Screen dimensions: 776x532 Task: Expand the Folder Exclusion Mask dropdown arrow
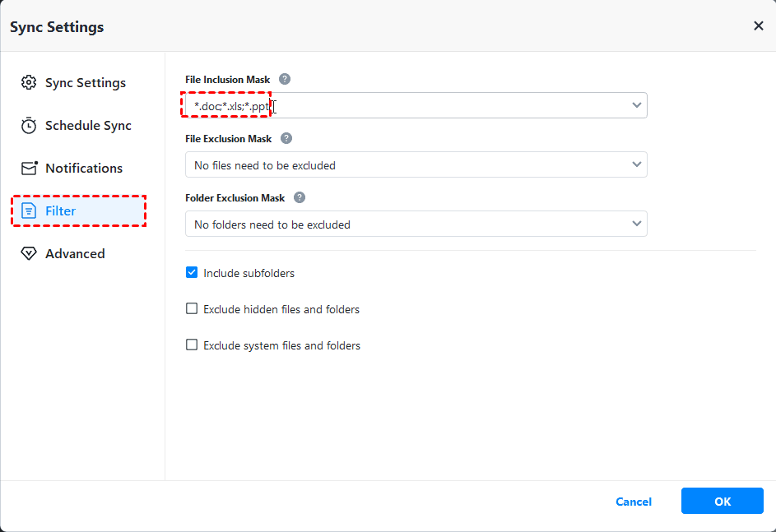(636, 224)
